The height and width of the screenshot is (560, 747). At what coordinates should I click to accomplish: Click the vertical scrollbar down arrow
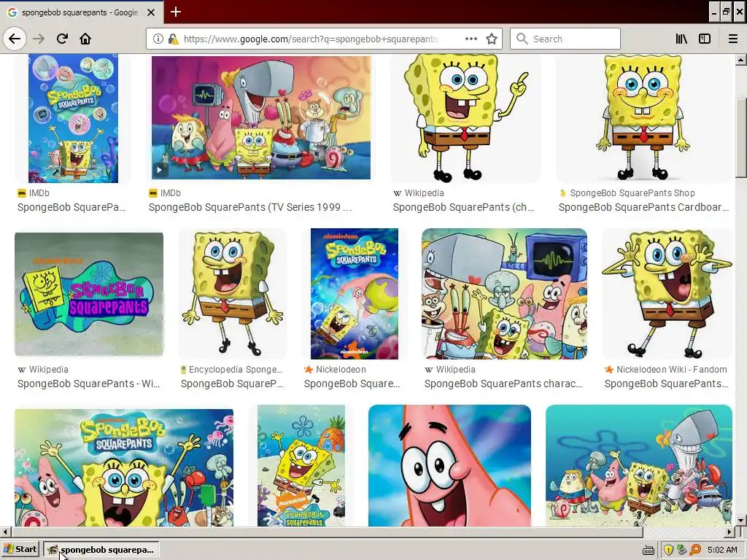(x=741, y=521)
